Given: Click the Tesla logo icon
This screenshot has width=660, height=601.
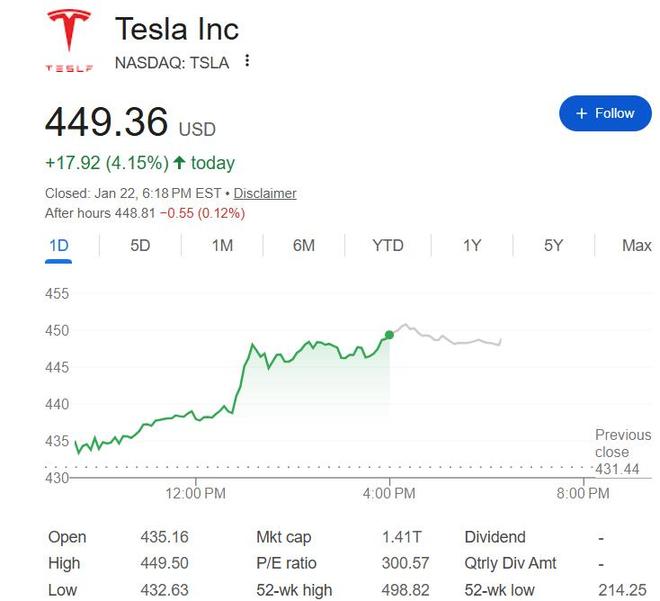Looking at the screenshot, I should [x=68, y=40].
